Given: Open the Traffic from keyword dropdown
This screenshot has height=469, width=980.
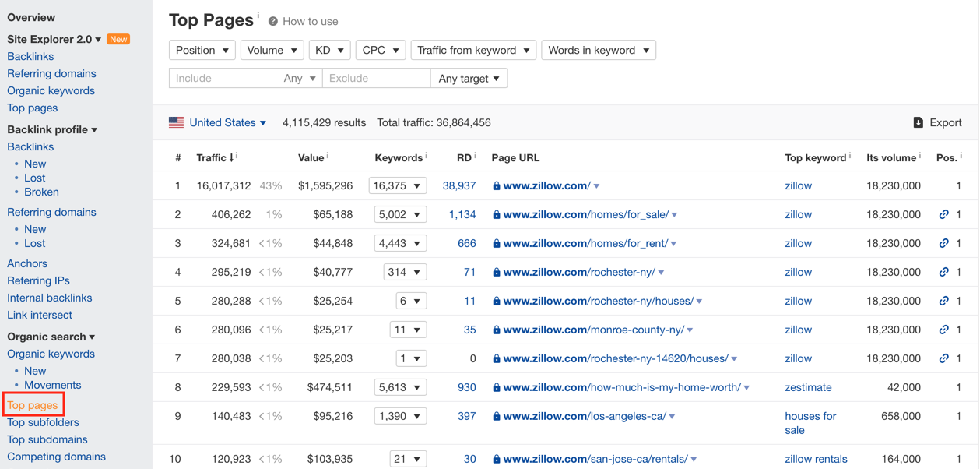Looking at the screenshot, I should (x=473, y=50).
